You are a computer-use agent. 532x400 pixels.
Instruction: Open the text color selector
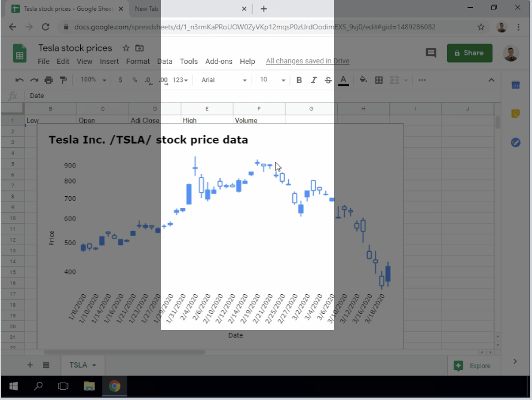point(344,80)
